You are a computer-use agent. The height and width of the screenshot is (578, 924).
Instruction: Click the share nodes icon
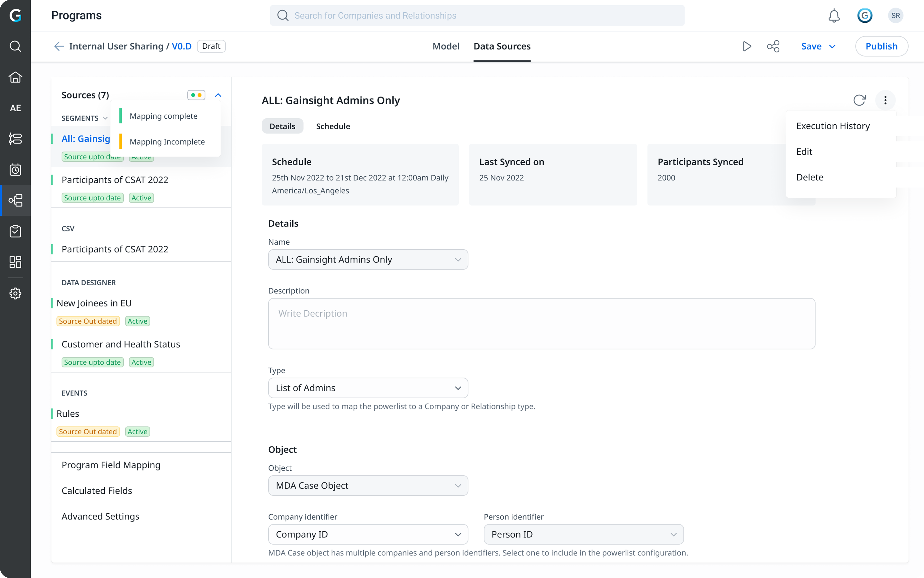pos(773,46)
